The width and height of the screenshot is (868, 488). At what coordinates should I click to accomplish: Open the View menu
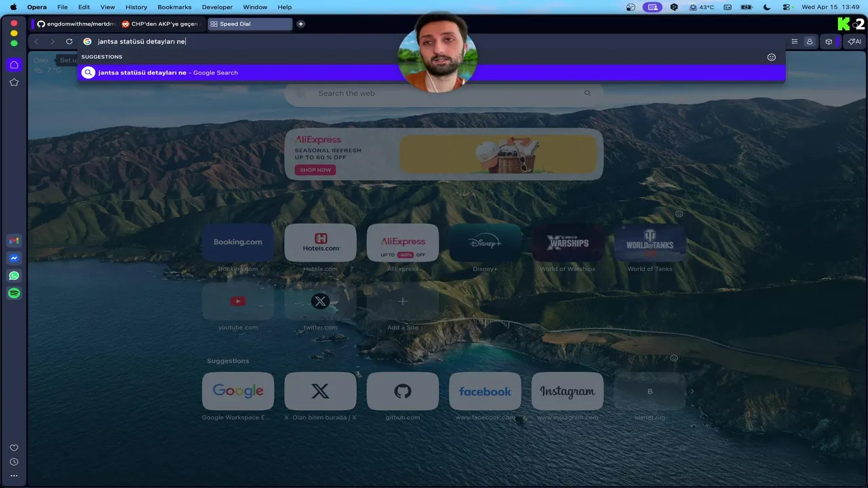(x=108, y=7)
